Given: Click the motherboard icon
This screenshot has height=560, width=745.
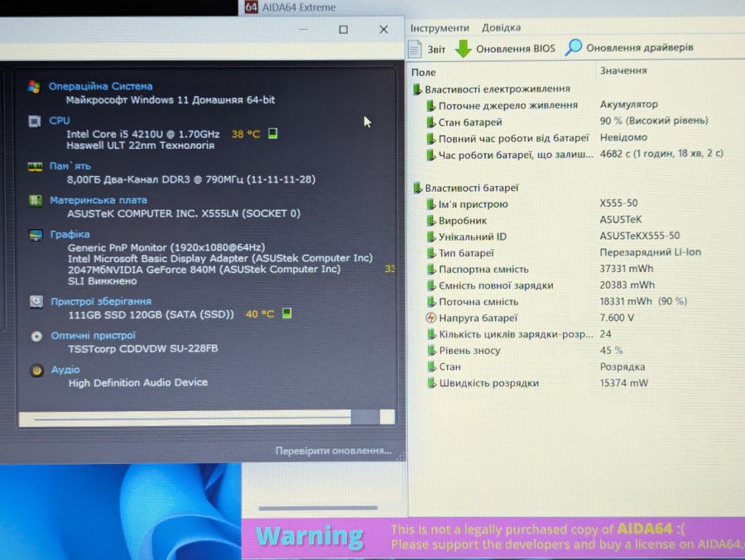Looking at the screenshot, I should [x=35, y=200].
